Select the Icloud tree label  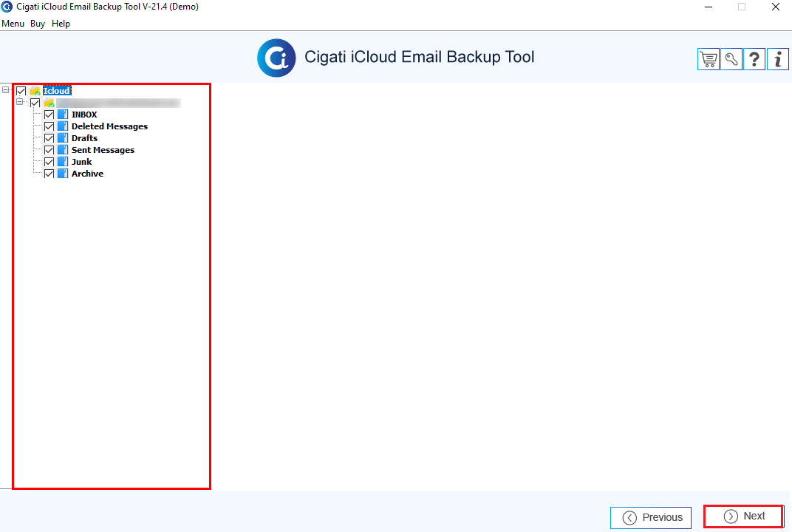[x=57, y=91]
